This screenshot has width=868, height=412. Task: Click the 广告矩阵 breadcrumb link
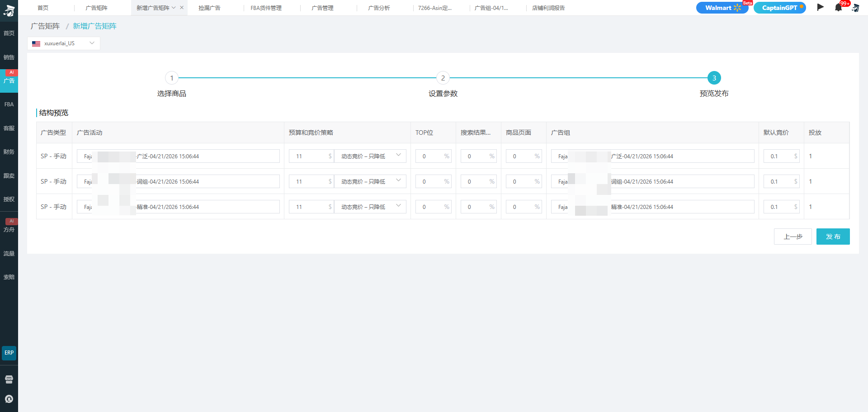coord(45,26)
